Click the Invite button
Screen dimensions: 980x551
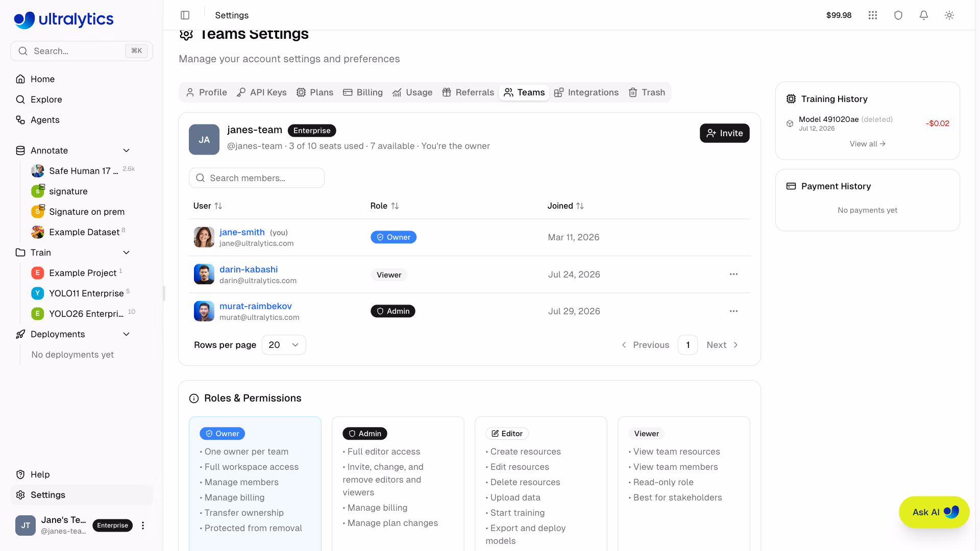click(724, 133)
